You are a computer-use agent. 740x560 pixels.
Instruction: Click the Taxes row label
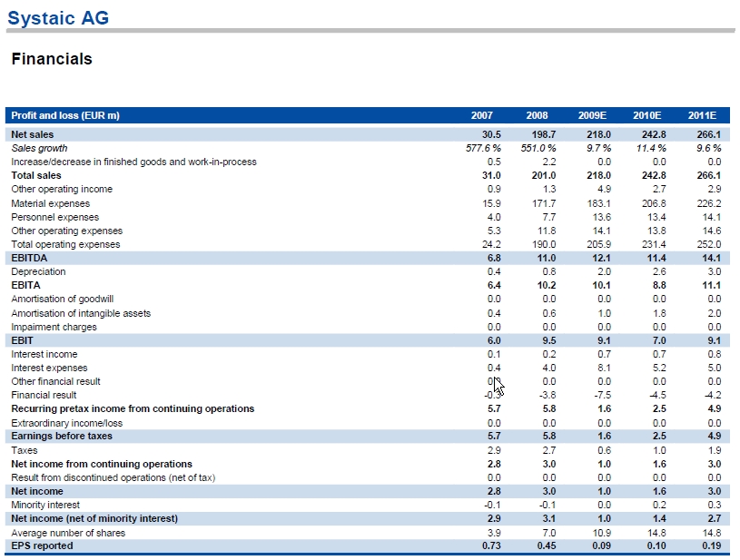click(x=25, y=450)
